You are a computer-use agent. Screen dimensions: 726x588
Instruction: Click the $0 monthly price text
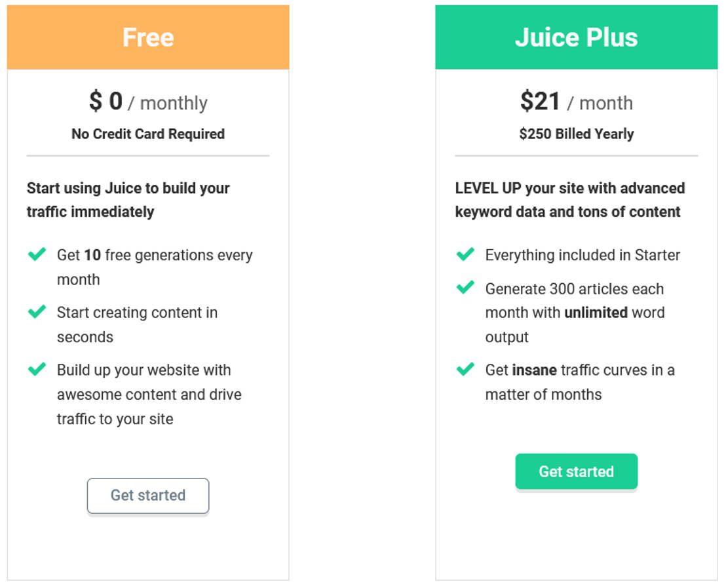click(x=148, y=102)
